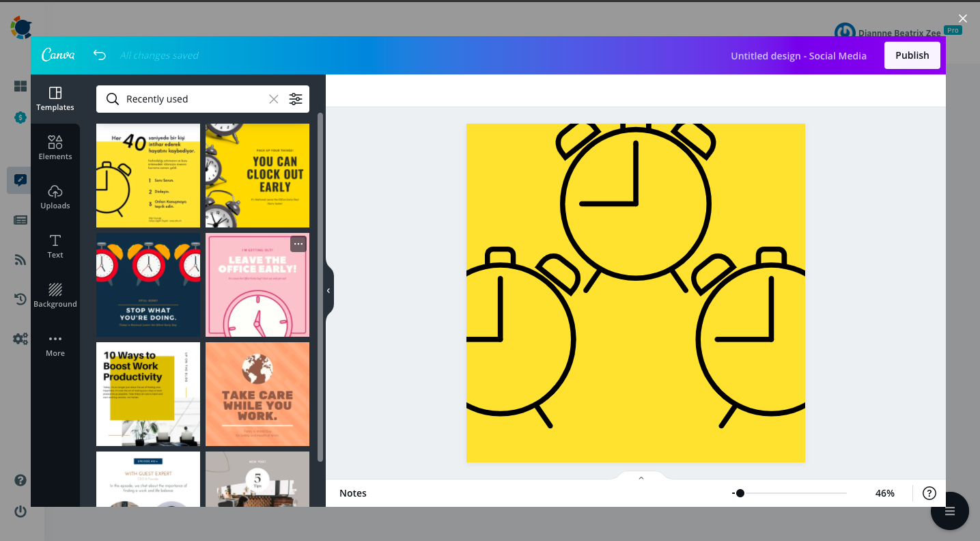Click the Publish button
The height and width of the screenshot is (541, 980).
912,55
